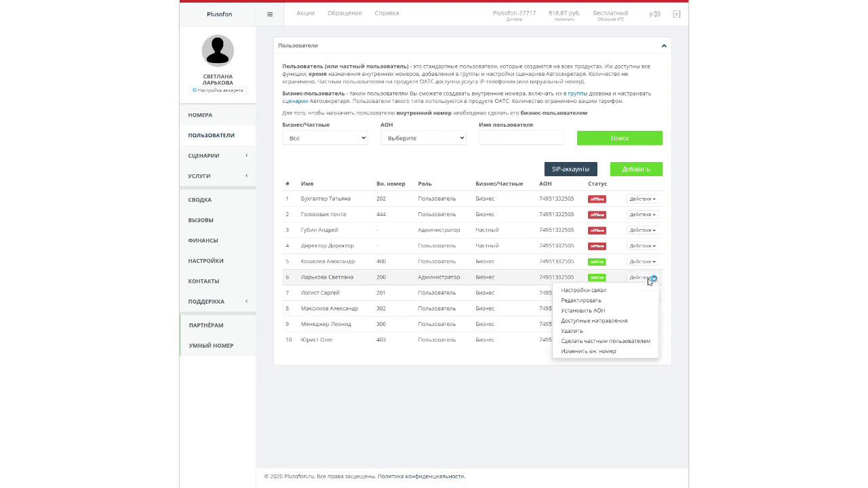Click Обращения in the top navigation
Viewport: 868px width, 488px height.
click(x=344, y=14)
